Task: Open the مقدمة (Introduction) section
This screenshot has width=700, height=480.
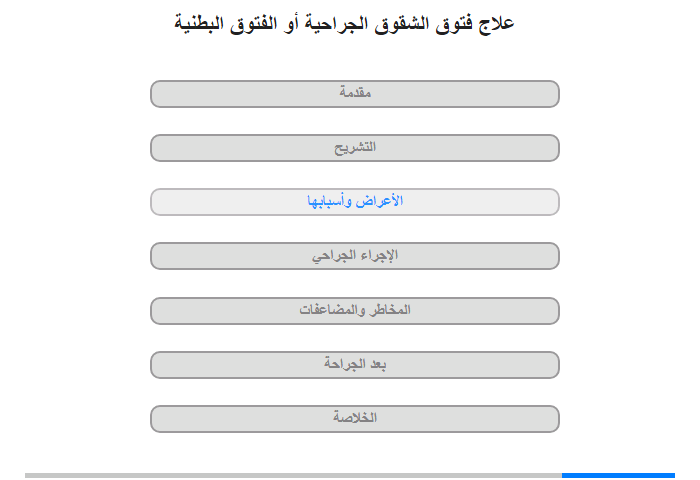Action: [354, 94]
